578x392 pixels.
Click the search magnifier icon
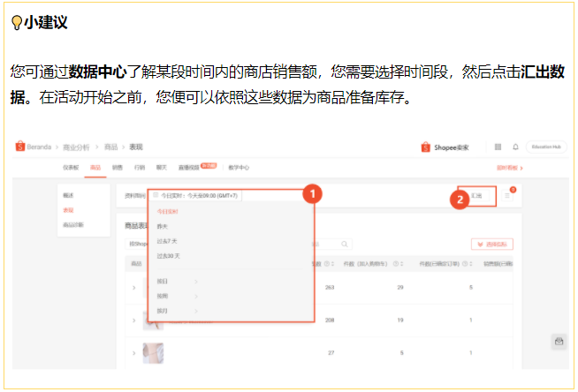(342, 244)
